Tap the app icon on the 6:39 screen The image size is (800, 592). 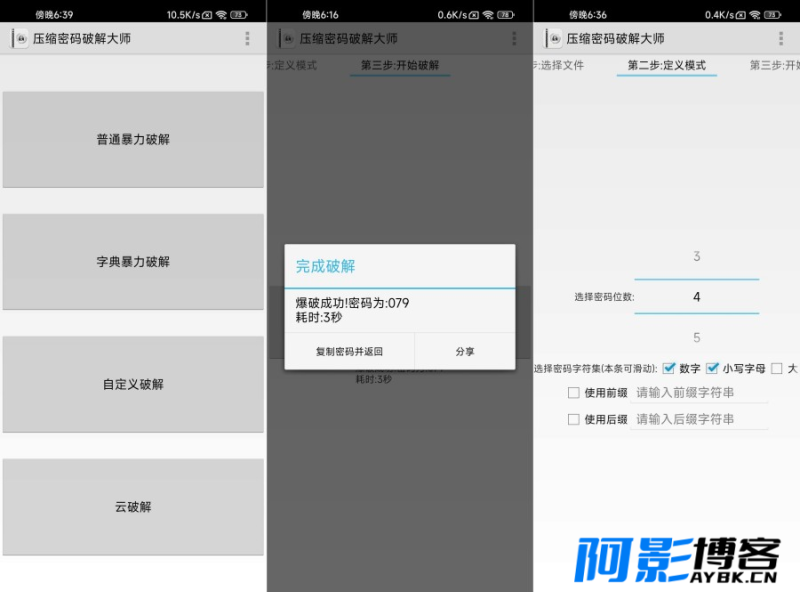pyautogui.click(x=21, y=39)
